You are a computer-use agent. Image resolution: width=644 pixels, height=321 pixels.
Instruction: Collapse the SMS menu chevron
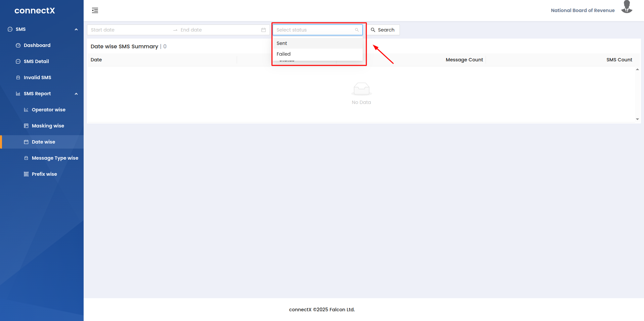[x=76, y=30]
